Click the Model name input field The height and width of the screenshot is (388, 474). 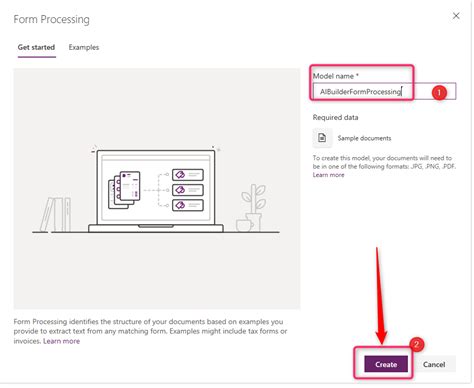point(384,91)
